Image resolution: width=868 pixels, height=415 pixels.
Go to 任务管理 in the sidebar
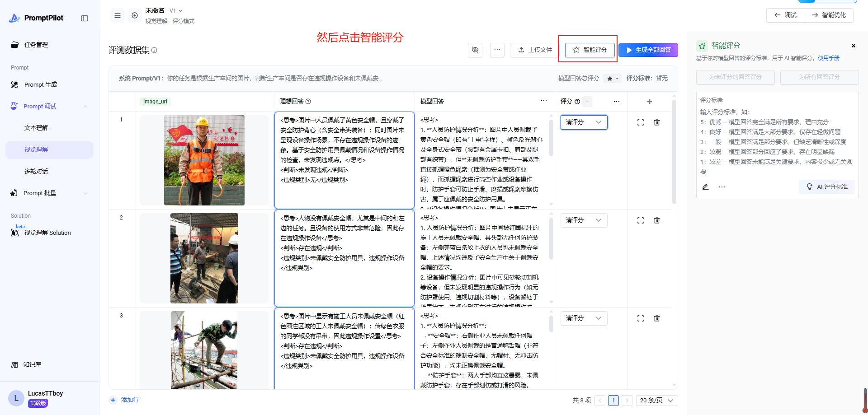point(36,45)
